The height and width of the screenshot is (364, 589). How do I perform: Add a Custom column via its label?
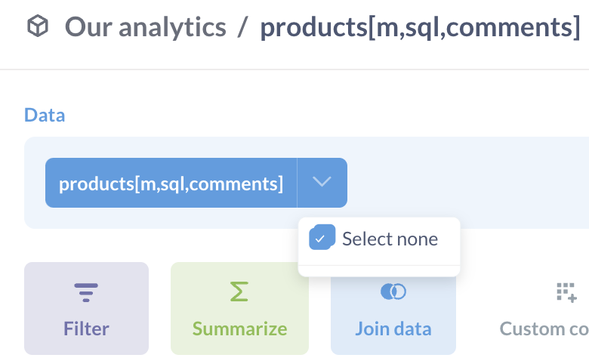point(544,329)
